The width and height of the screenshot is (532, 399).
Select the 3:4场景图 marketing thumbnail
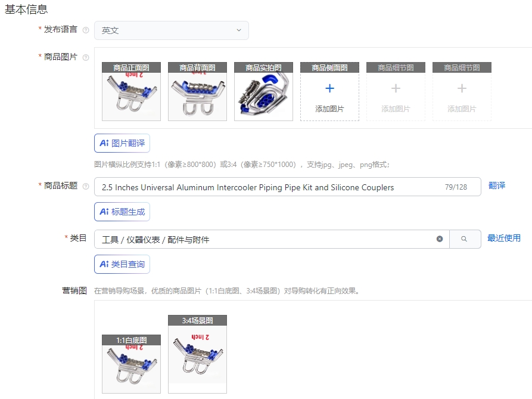[197, 354]
